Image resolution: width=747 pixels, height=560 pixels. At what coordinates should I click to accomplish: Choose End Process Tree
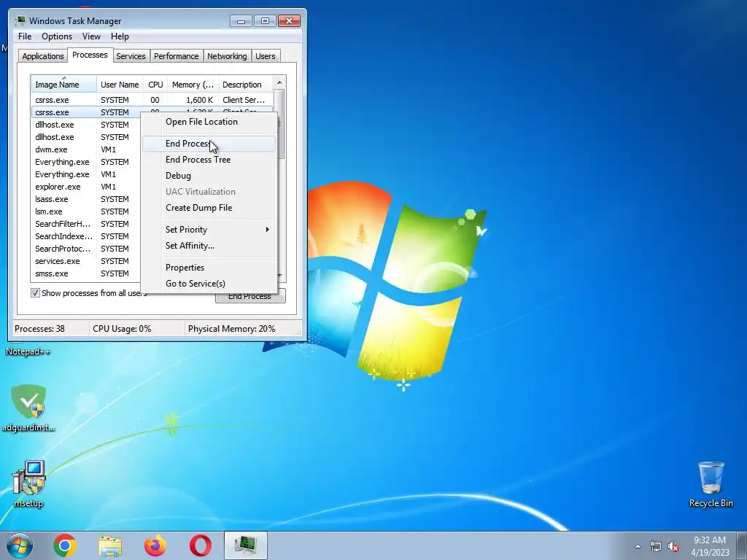pyautogui.click(x=209, y=160)
